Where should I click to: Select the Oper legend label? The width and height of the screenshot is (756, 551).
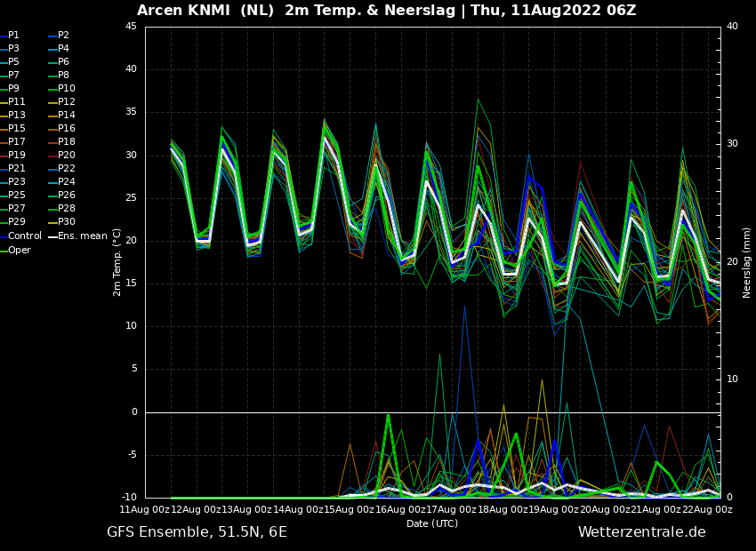(20, 250)
